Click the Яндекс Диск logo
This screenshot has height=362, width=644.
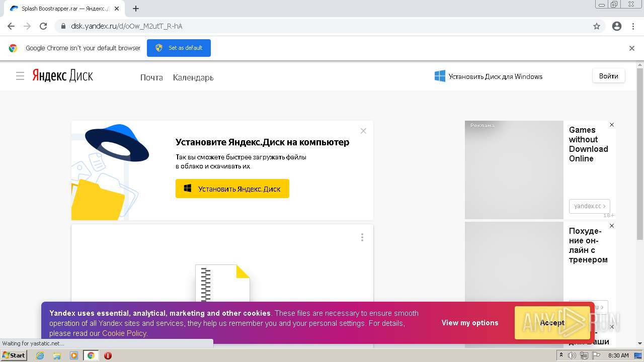(x=63, y=76)
